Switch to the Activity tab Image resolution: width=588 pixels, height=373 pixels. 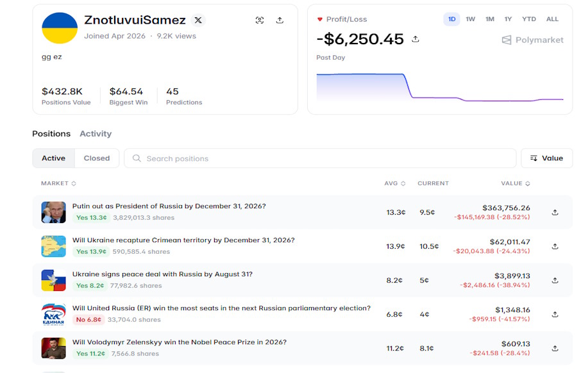pyautogui.click(x=96, y=134)
